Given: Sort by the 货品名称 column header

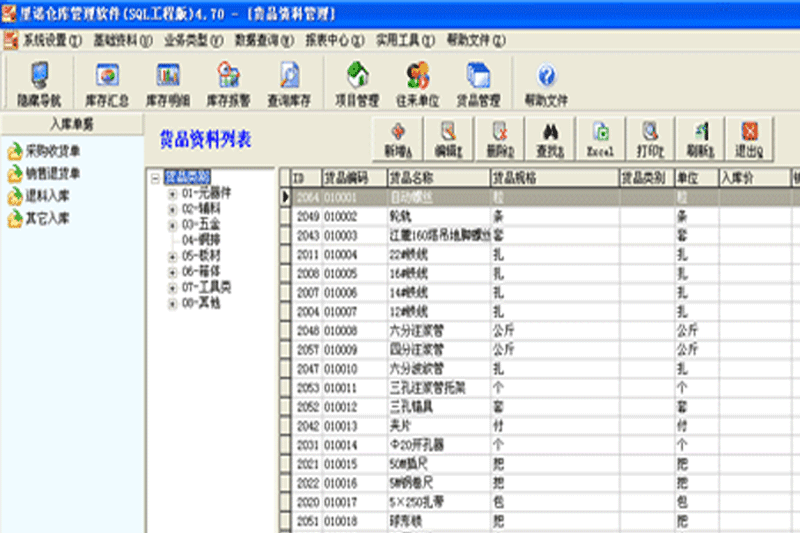Looking at the screenshot, I should (x=439, y=177).
